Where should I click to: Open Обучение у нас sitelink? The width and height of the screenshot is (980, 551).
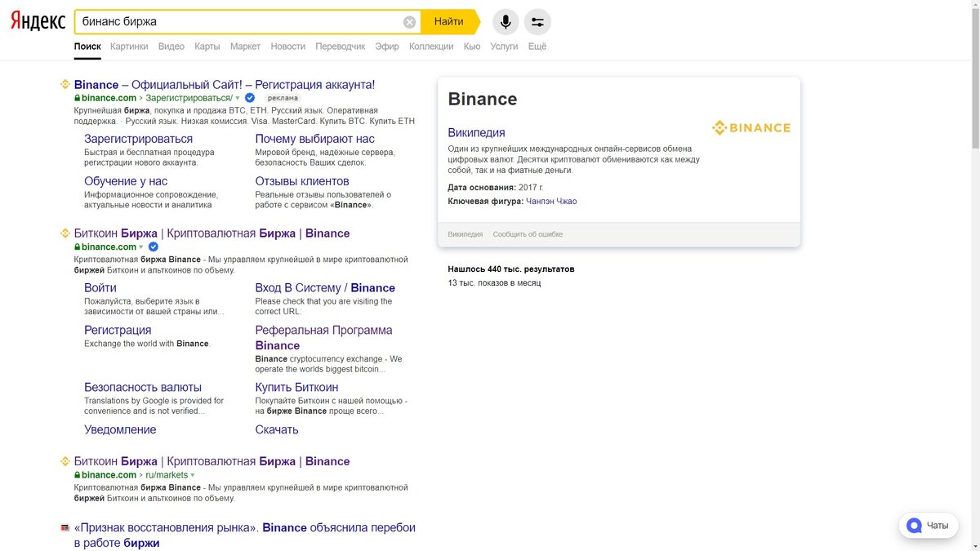(x=126, y=181)
